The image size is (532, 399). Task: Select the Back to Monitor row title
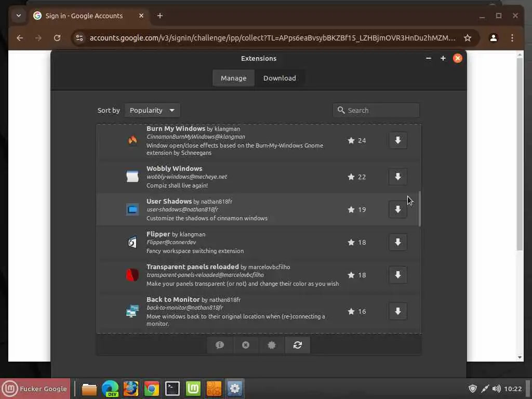(173, 300)
